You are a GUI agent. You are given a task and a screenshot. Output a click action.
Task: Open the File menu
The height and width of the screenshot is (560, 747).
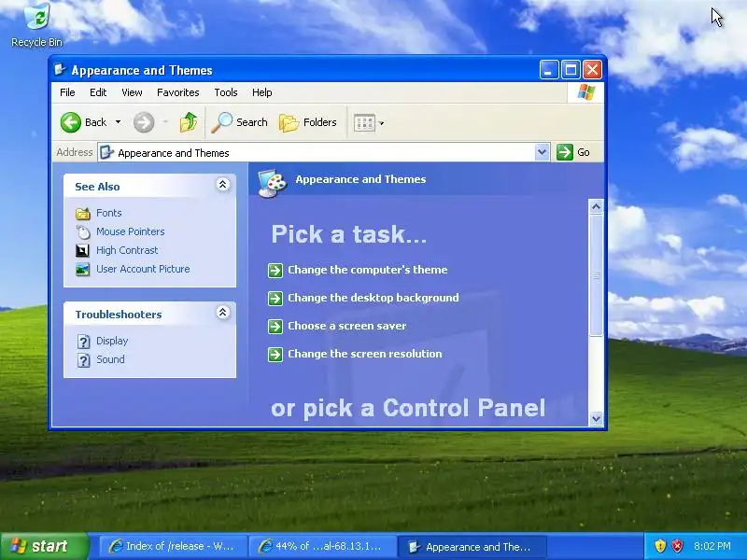click(x=67, y=92)
